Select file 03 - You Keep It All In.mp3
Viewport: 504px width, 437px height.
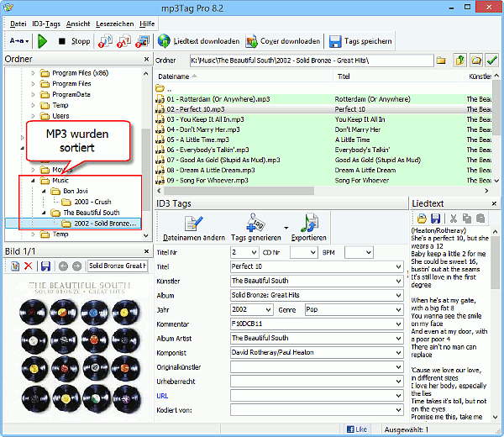tap(205, 119)
